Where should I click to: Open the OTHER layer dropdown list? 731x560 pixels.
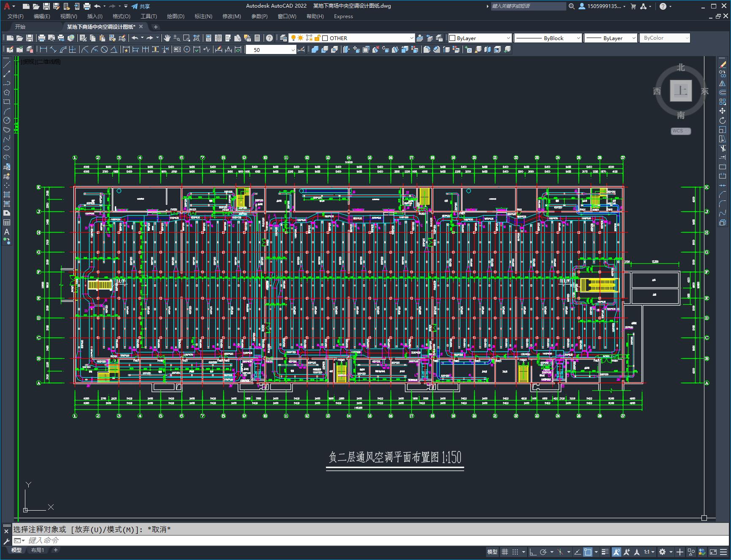[x=412, y=38]
